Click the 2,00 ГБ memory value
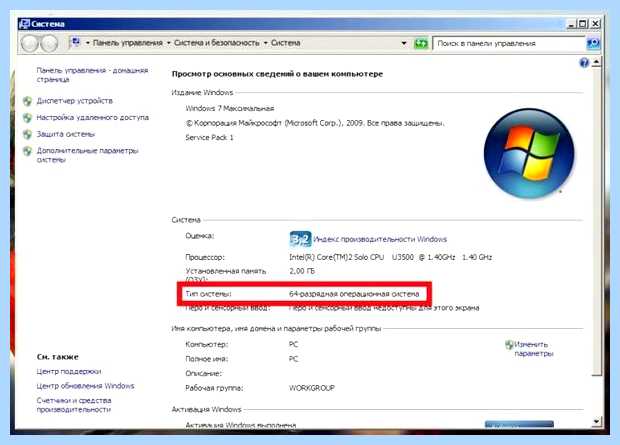Screen dimensions: 620x445 pos(302,271)
